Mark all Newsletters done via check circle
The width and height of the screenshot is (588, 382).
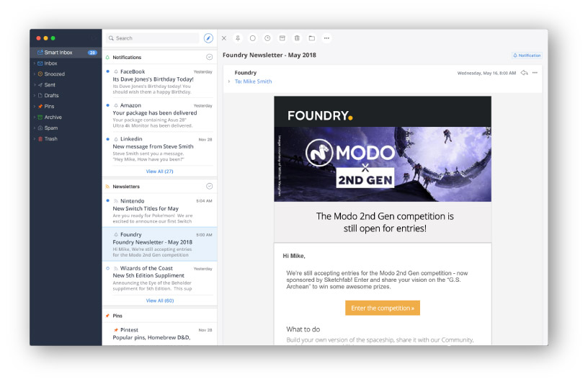tap(209, 186)
